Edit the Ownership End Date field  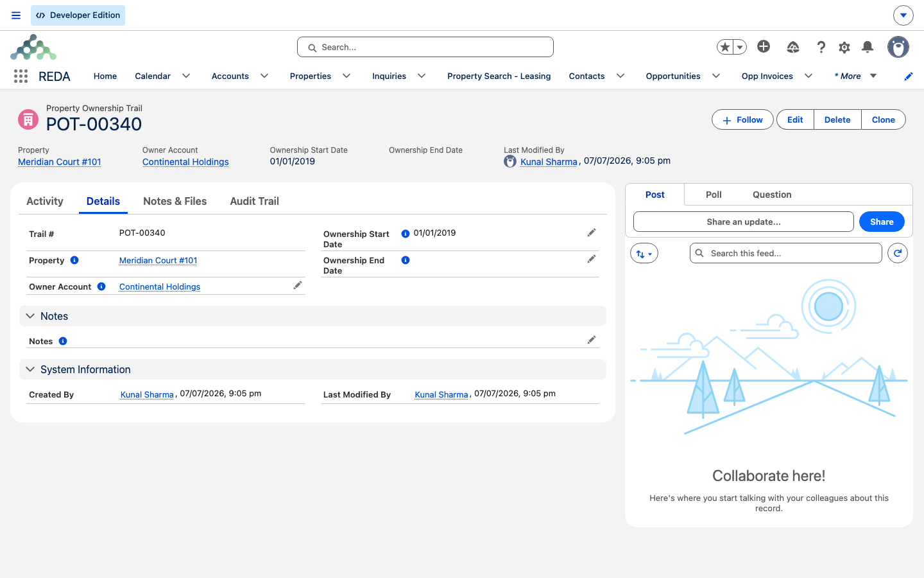click(x=592, y=259)
